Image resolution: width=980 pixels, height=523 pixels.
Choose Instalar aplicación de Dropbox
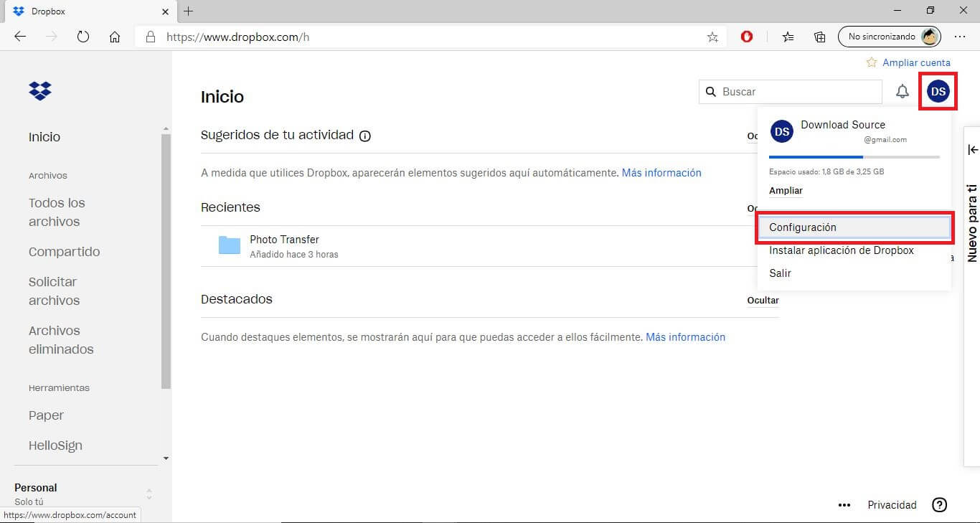(x=842, y=250)
